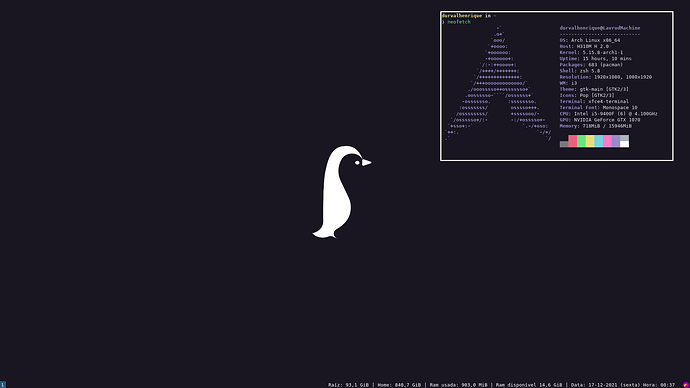
Task: Click the 'Theme: gtk-main [GTK2/3]' line
Action: (x=594, y=89)
